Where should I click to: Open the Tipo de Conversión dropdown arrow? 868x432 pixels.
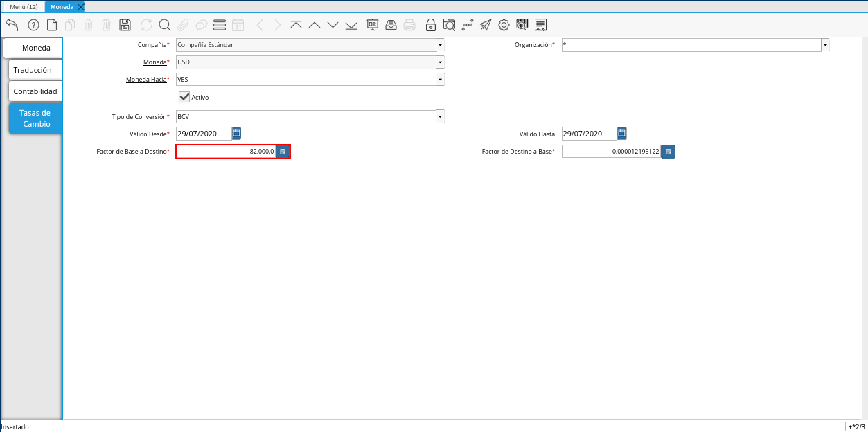[x=440, y=116]
